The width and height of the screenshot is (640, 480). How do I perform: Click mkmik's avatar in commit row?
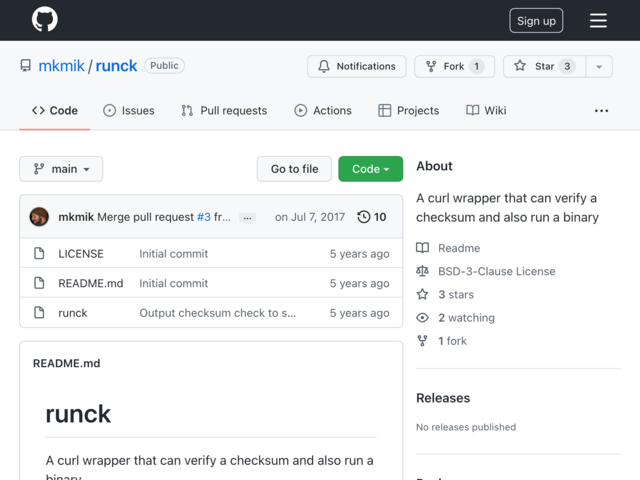click(39, 217)
